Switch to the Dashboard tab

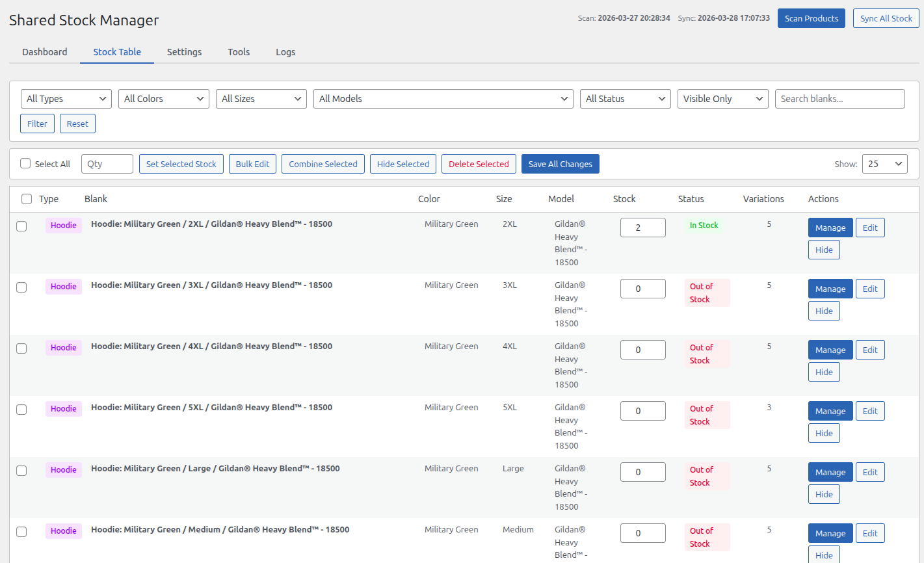pos(44,51)
